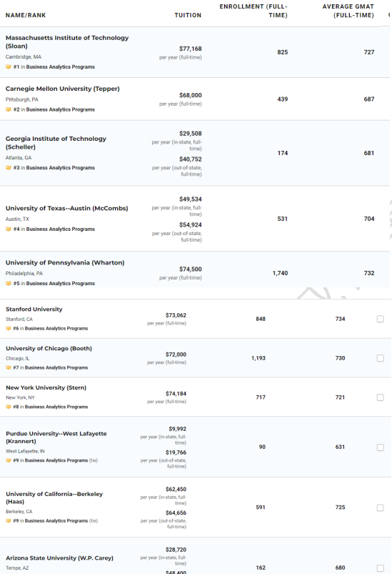392x574 pixels.
Task: Click the badge icon beside Stanford's #6 ranking
Action: pos(9,328)
